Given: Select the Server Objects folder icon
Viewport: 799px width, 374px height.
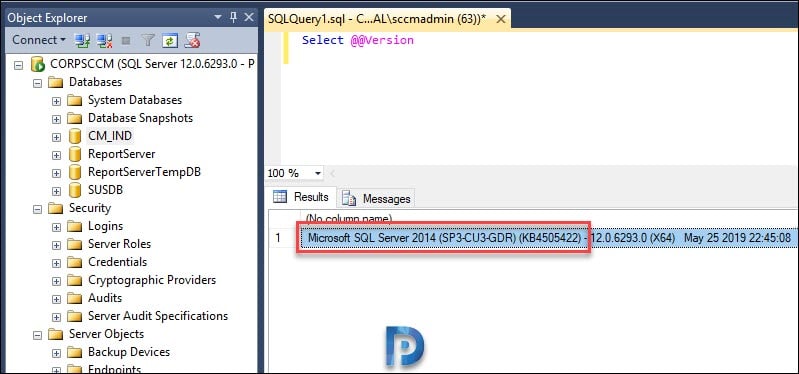Looking at the screenshot, I should tap(55, 334).
